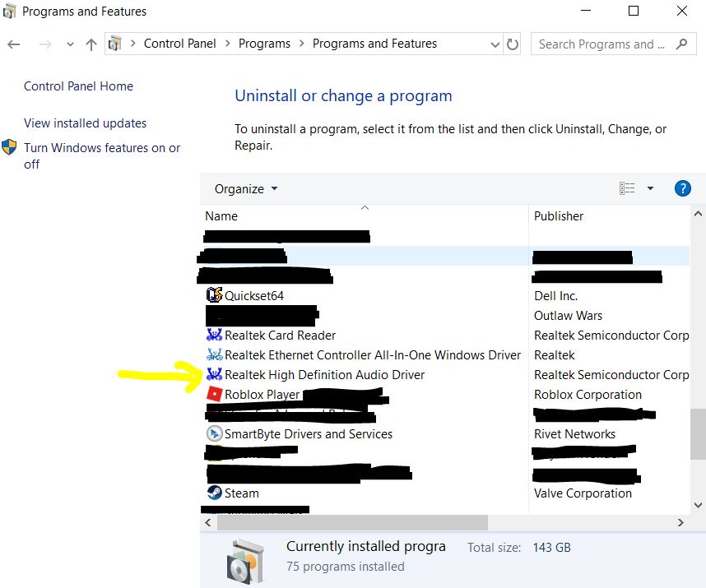The image size is (706, 588).
Task: Open the recent locations dropdown chevron
Action: [x=70, y=44]
